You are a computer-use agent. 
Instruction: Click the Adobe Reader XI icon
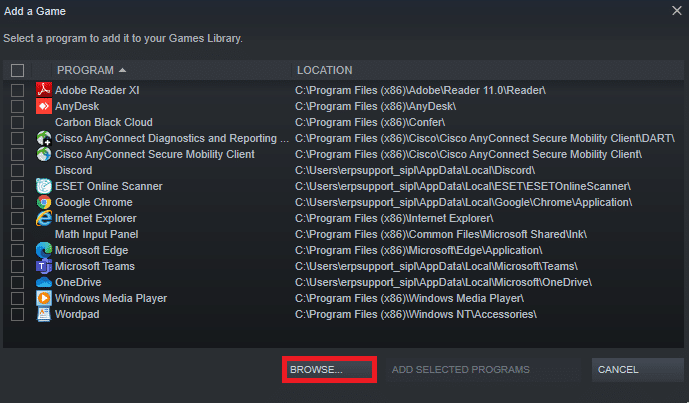point(44,90)
